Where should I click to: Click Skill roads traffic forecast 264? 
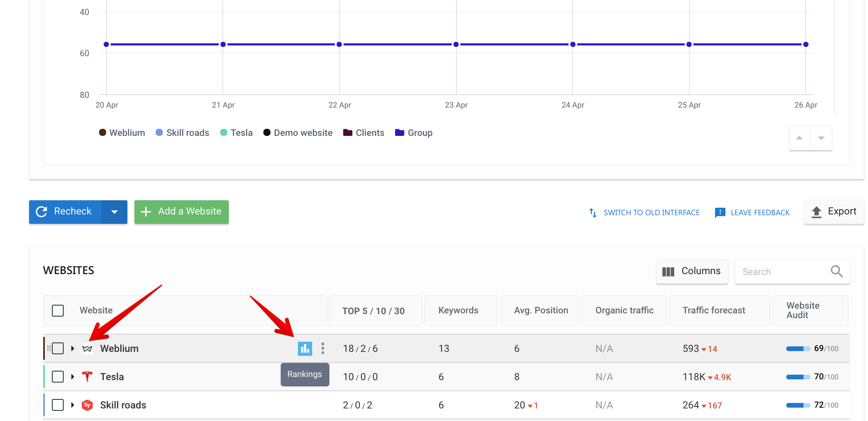691,405
